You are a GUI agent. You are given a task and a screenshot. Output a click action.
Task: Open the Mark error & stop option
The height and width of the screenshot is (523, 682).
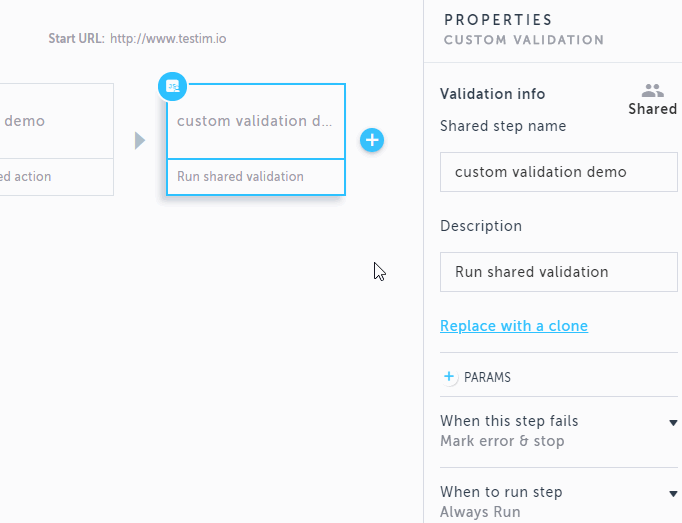[502, 441]
